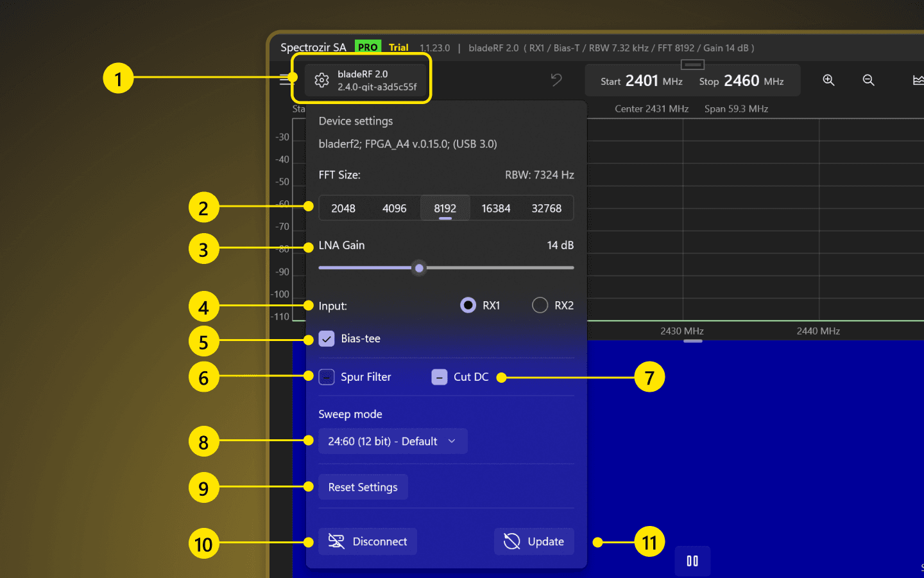
Task: Adjust the LNA Gain slider handle
Action: coord(419,268)
